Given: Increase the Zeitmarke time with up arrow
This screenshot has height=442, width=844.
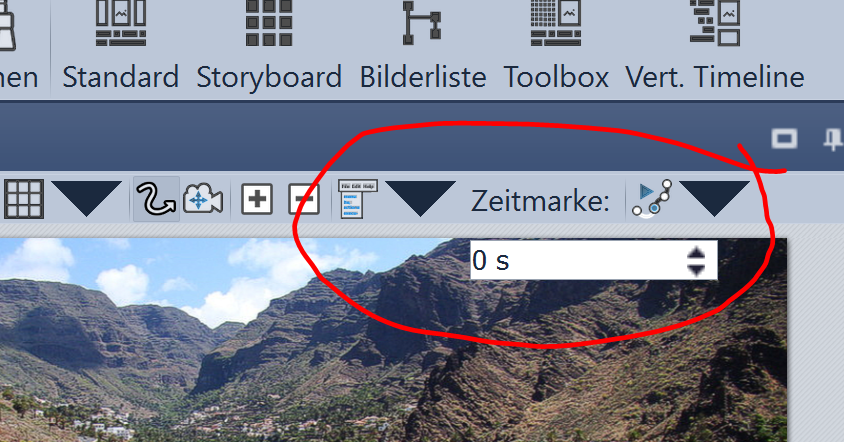Looking at the screenshot, I should coord(697,254).
